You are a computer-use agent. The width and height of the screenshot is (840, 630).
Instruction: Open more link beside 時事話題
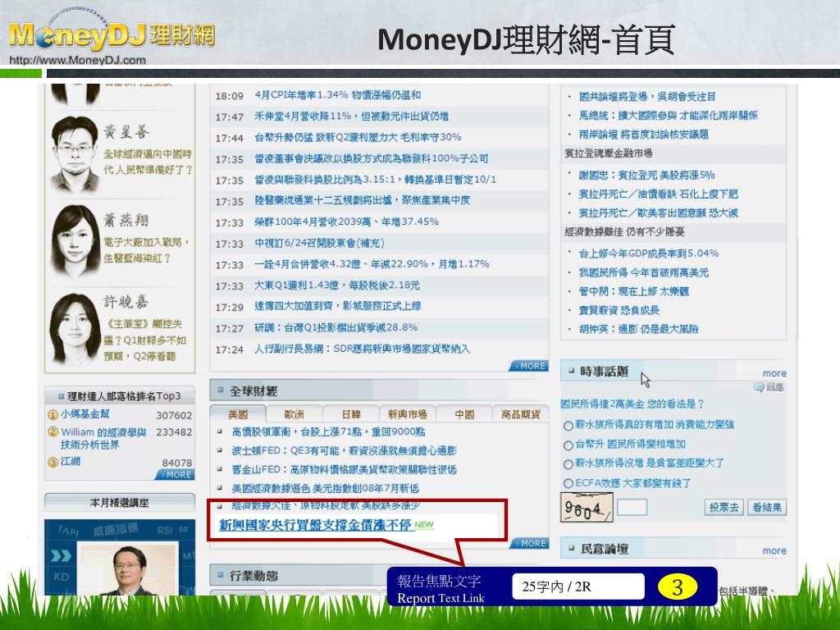[774, 373]
